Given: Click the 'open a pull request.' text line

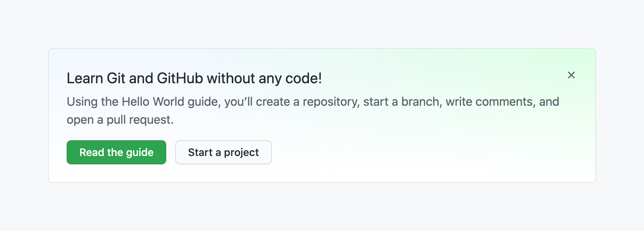Looking at the screenshot, I should pos(120,120).
